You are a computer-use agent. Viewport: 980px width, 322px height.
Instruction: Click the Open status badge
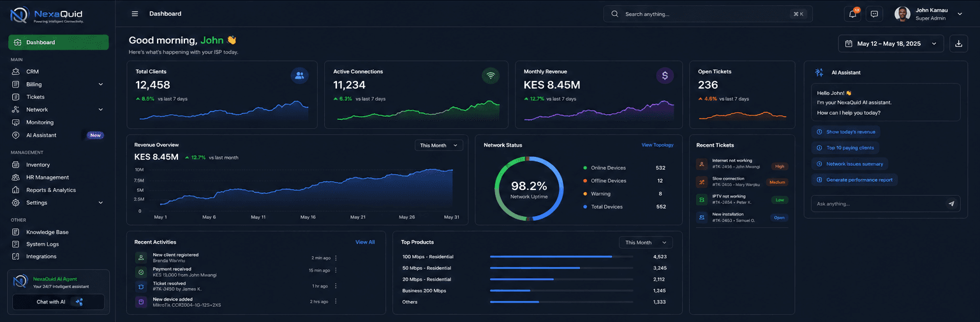(x=779, y=217)
